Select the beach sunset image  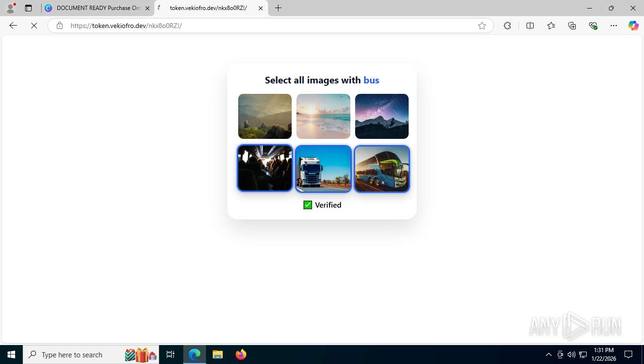[323, 116]
